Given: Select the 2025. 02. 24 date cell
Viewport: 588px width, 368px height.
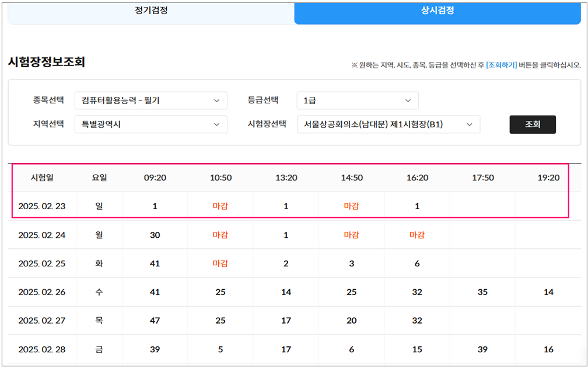Looking at the screenshot, I should click(x=42, y=235).
